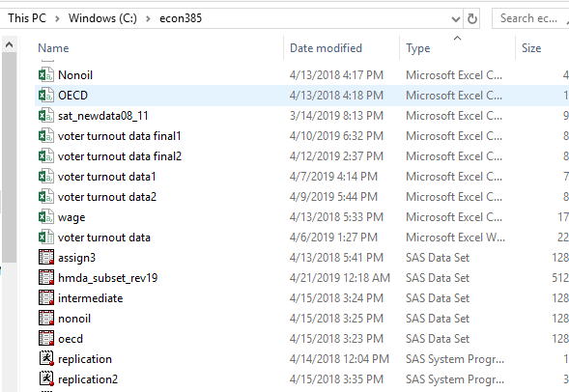Click the SAS program icon for replication2
This screenshot has height=392, width=569.
[x=46, y=378]
